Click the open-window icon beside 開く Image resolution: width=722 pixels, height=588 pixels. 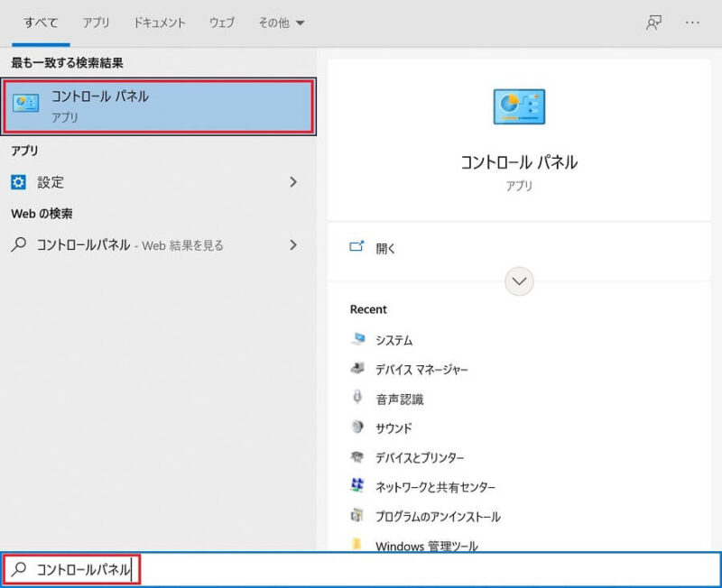pyautogui.click(x=356, y=247)
